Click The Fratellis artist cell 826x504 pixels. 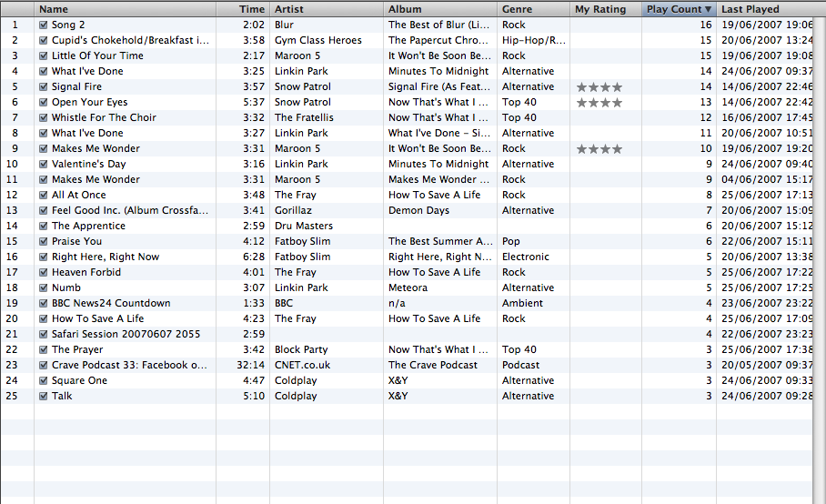point(304,117)
